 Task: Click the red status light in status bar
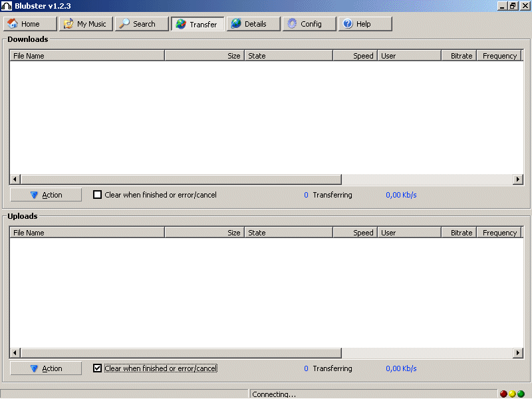(504, 394)
